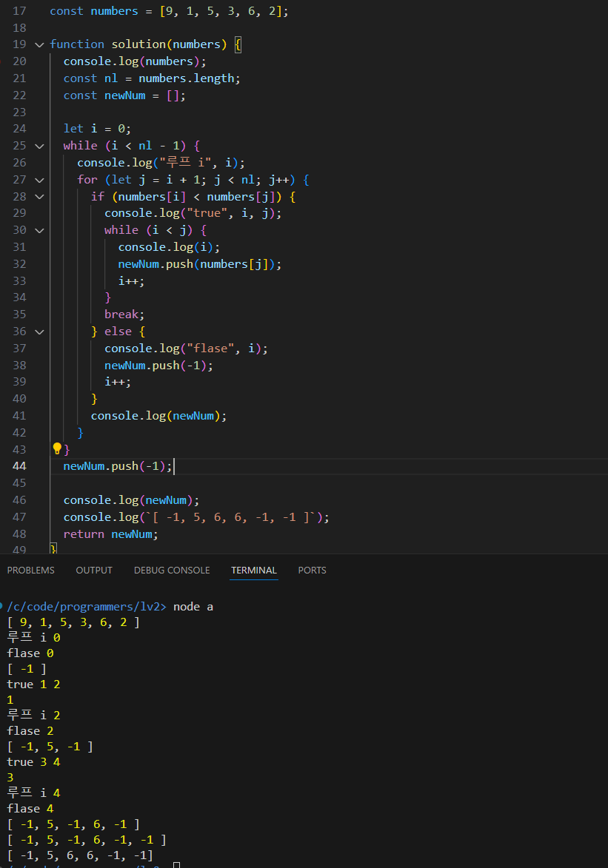
Task: Click 'newNum.push(-1);' on line 38
Action: pos(158,366)
